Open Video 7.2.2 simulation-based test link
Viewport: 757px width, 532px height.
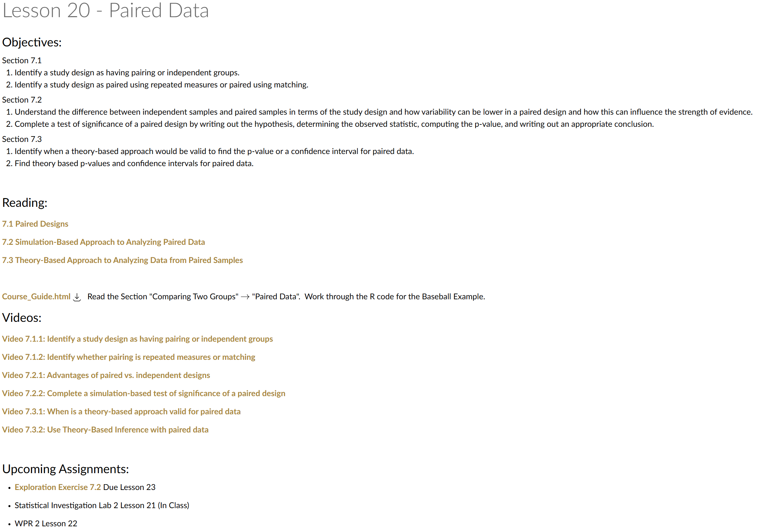[x=144, y=393]
